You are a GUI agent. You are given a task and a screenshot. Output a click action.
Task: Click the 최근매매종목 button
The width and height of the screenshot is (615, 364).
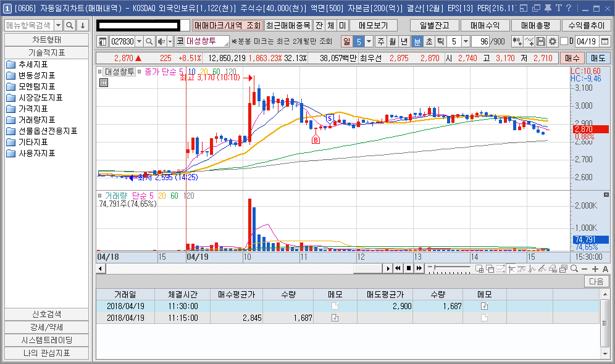(x=288, y=25)
